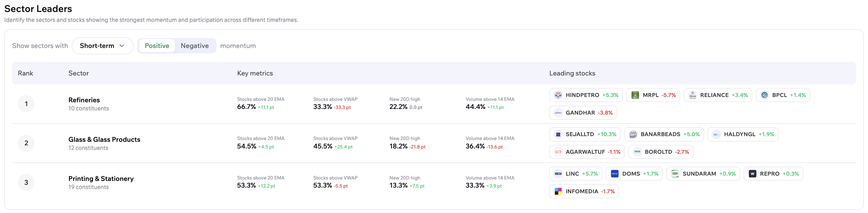Click the HINDPETRO company logo icon
868x213 pixels.
point(558,95)
